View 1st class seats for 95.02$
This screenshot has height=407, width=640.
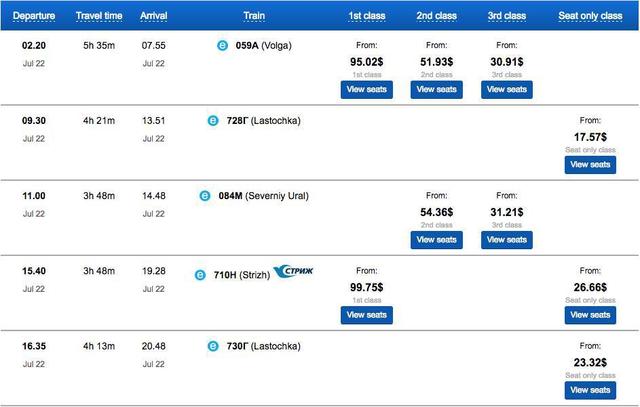[x=367, y=89]
